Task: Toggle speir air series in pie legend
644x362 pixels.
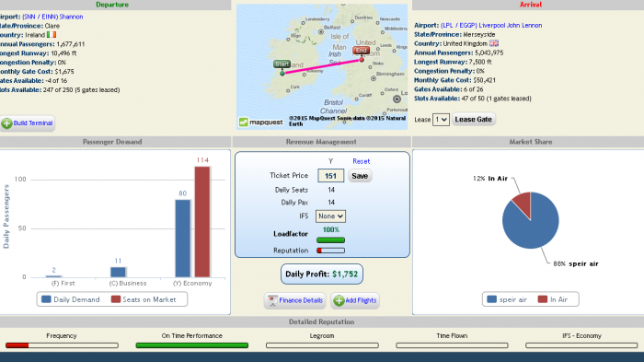Action: 507,299
